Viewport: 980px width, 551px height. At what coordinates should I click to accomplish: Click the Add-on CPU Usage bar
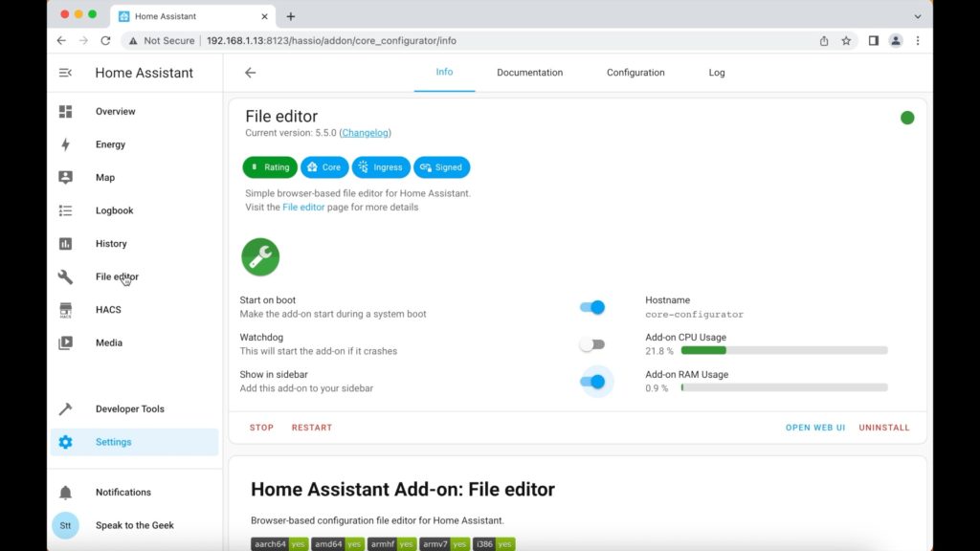784,350
